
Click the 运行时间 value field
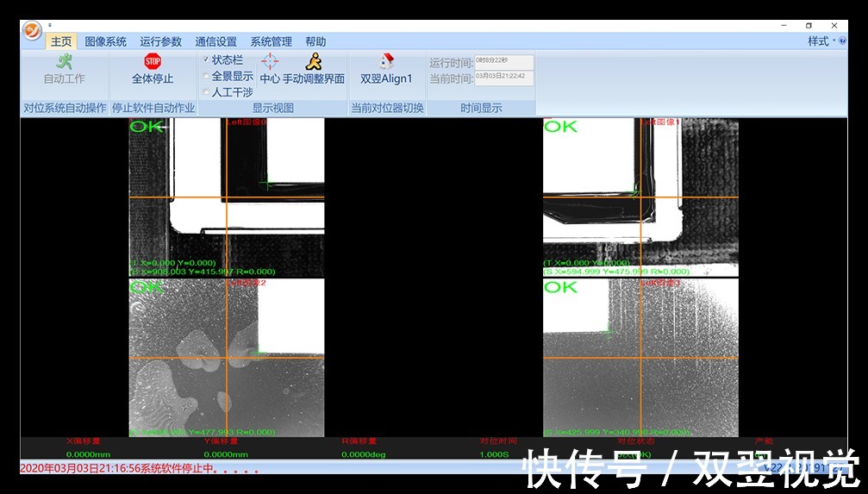[504, 62]
